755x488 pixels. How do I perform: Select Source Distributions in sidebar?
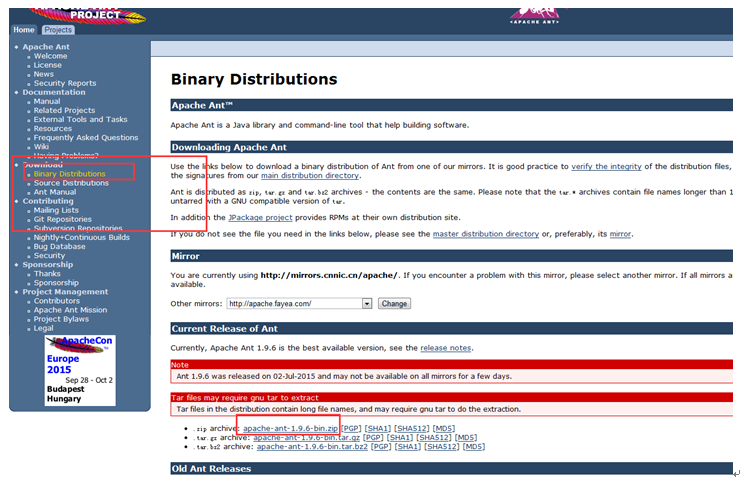(71, 183)
